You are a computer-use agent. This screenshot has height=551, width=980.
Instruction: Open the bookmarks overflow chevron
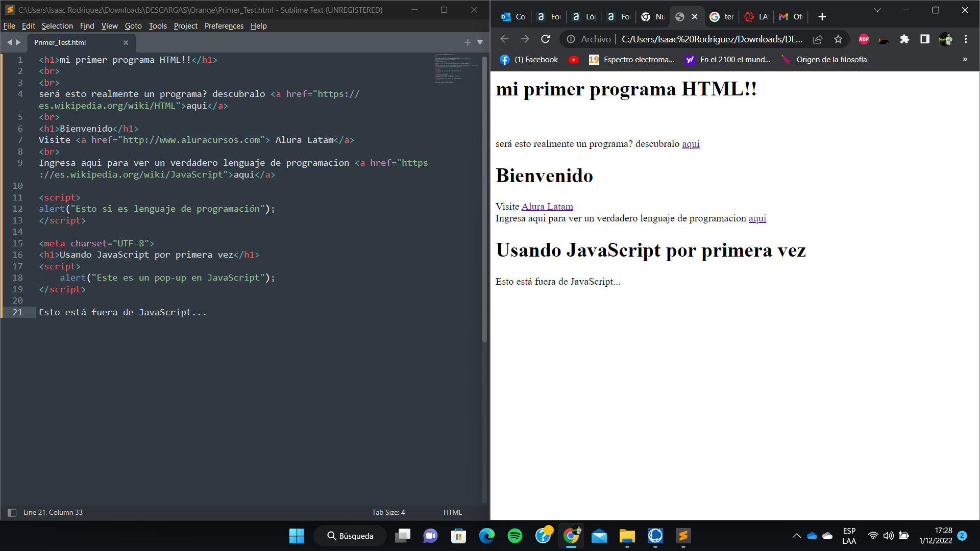click(x=965, y=60)
